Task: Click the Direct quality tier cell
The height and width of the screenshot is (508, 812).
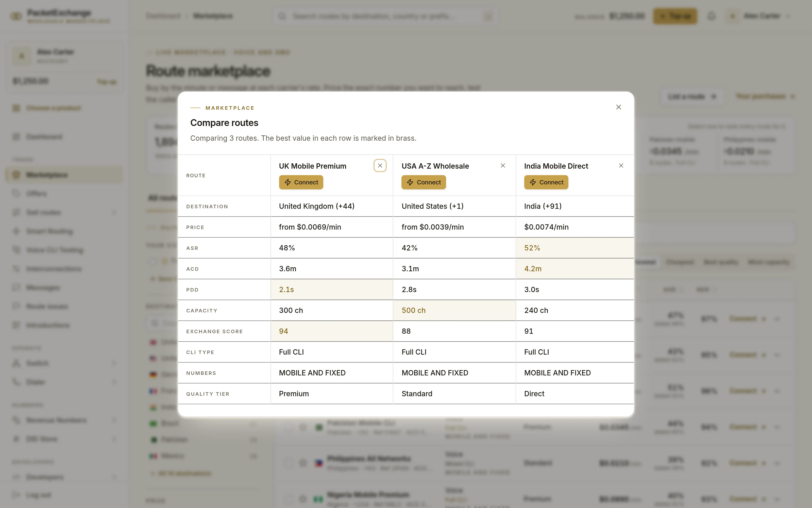Action: 575,393
